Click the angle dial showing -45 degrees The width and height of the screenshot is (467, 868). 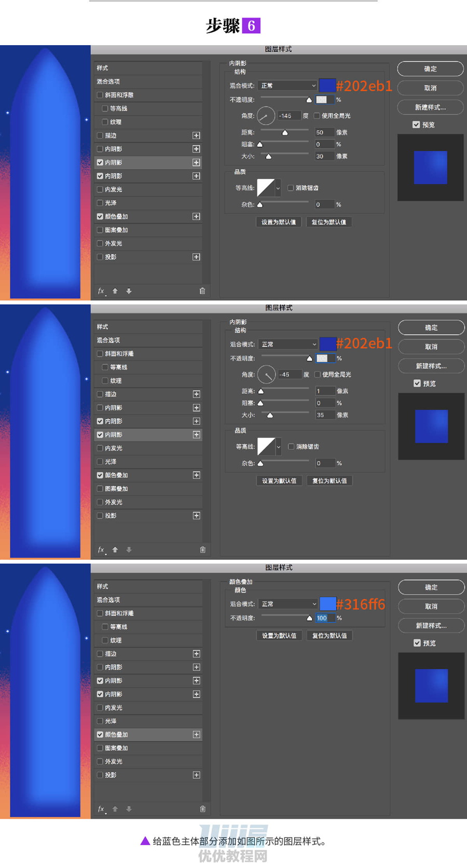pos(266,374)
